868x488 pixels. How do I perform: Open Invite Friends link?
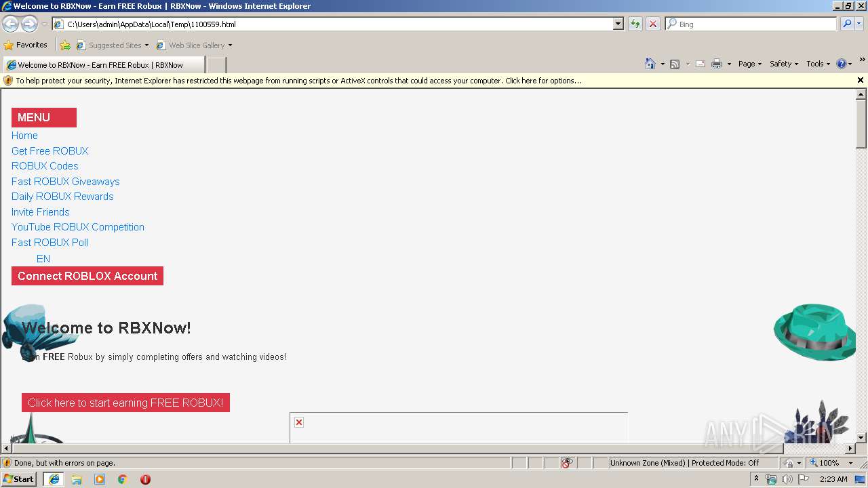tap(41, 211)
